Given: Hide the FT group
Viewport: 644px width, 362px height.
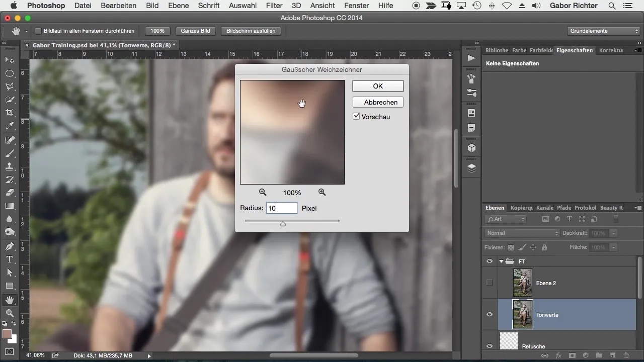Looking at the screenshot, I should [490, 261].
